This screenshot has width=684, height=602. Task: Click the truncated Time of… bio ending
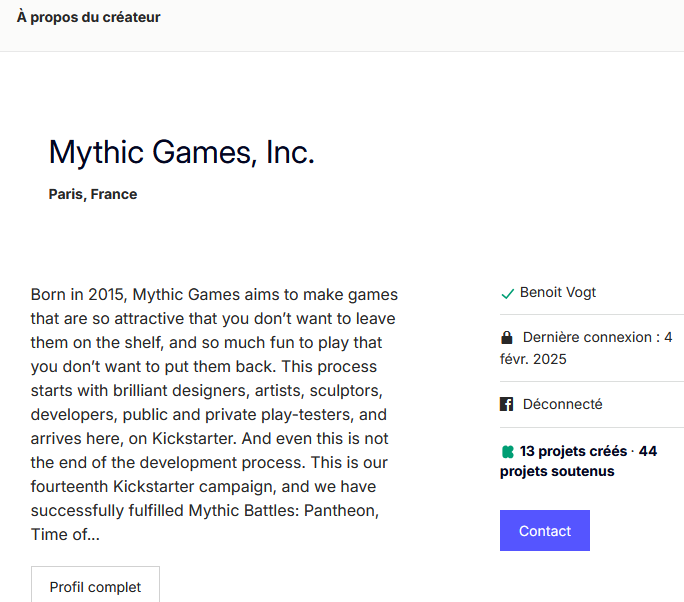[65, 534]
